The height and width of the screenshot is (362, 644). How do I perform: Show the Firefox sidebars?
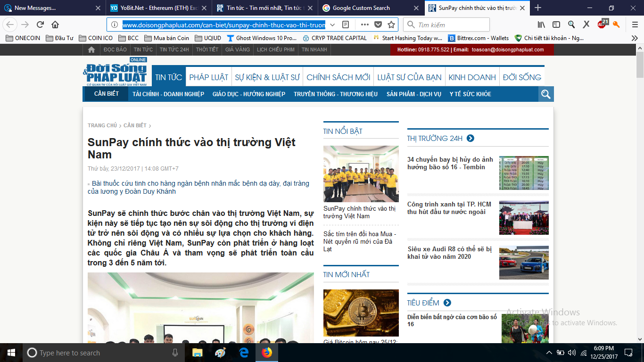[x=556, y=25]
